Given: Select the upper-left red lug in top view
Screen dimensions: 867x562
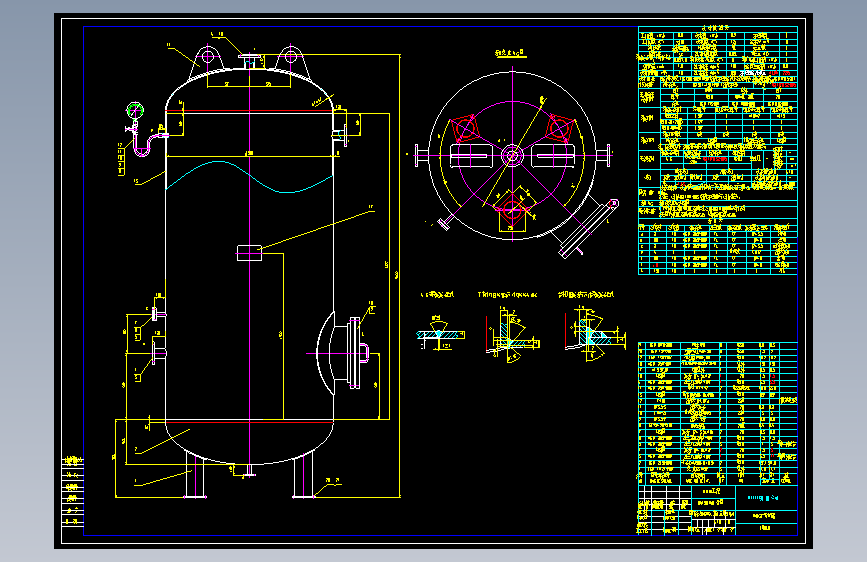Looking at the screenshot, I should [x=464, y=129].
